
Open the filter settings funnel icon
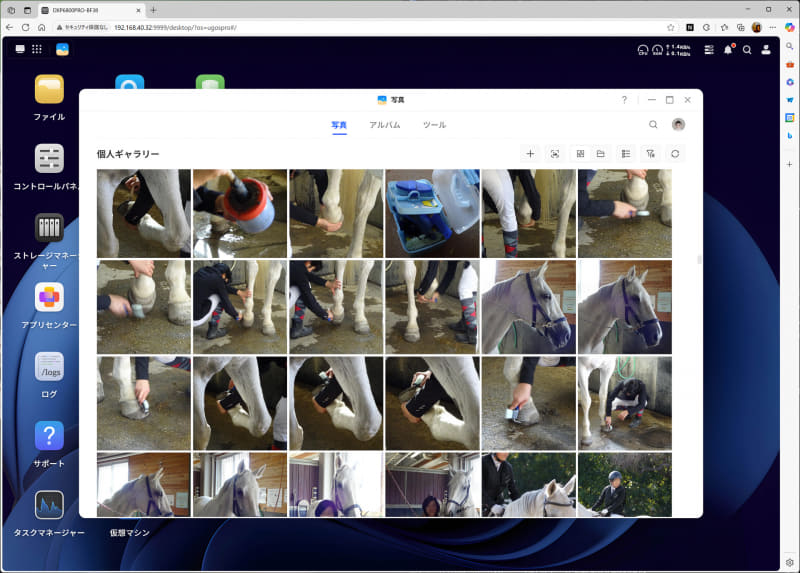651,154
